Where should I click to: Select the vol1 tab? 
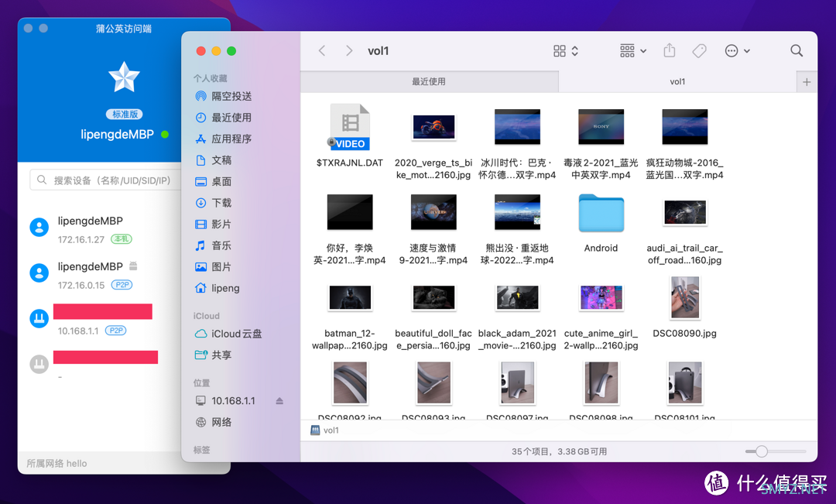(677, 81)
